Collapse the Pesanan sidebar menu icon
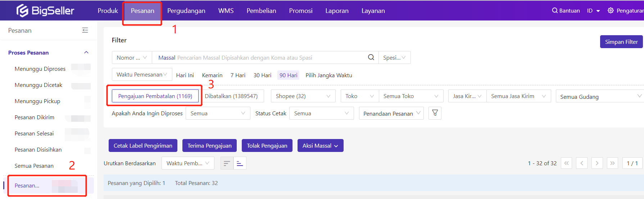644x199 pixels. pos(85,30)
